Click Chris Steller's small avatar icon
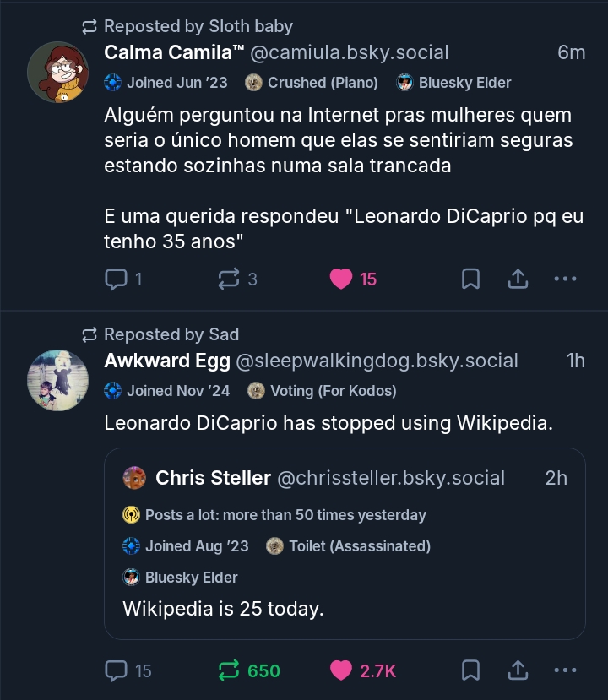This screenshot has height=700, width=608. click(x=134, y=478)
